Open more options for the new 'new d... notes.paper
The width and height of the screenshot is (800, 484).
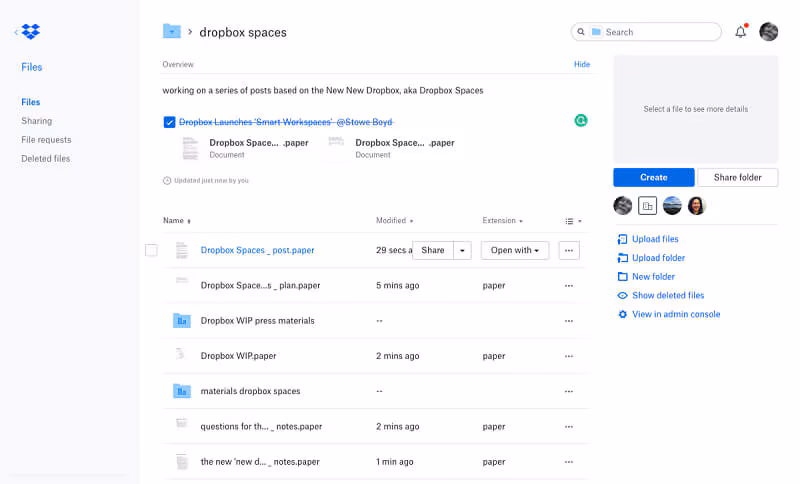click(x=569, y=462)
